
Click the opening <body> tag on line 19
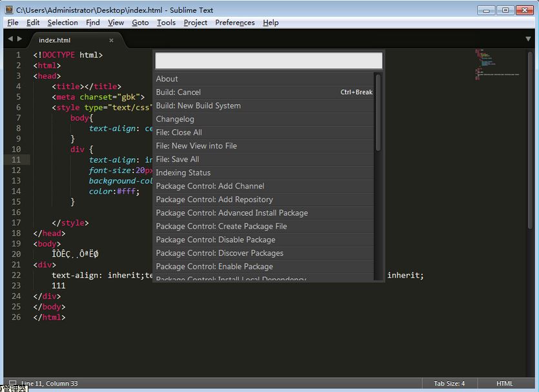coord(47,244)
